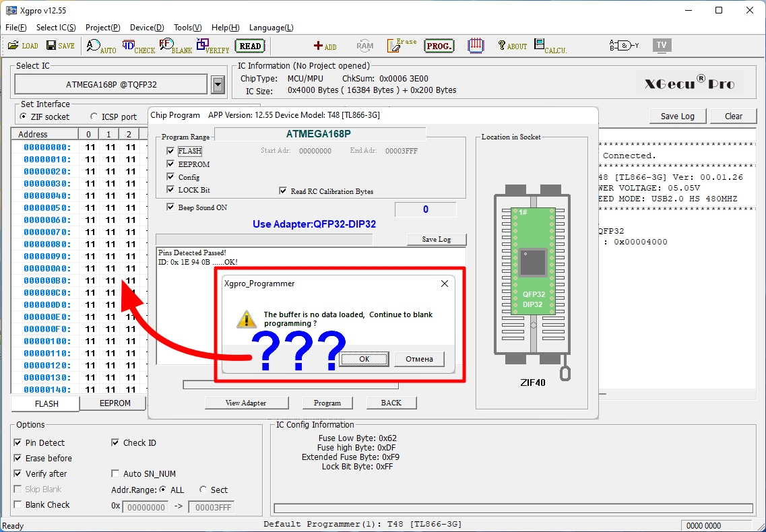Click the address range start input field
The height and width of the screenshot is (532, 766).
(x=146, y=508)
